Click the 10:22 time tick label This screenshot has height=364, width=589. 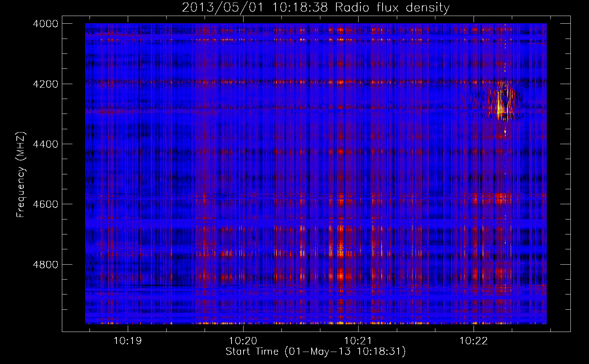473,341
